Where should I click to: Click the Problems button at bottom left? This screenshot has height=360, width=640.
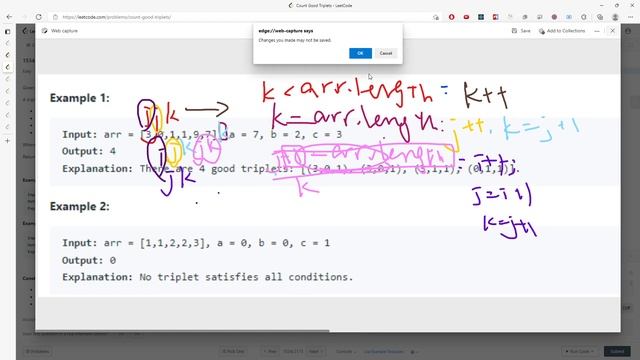(38, 351)
